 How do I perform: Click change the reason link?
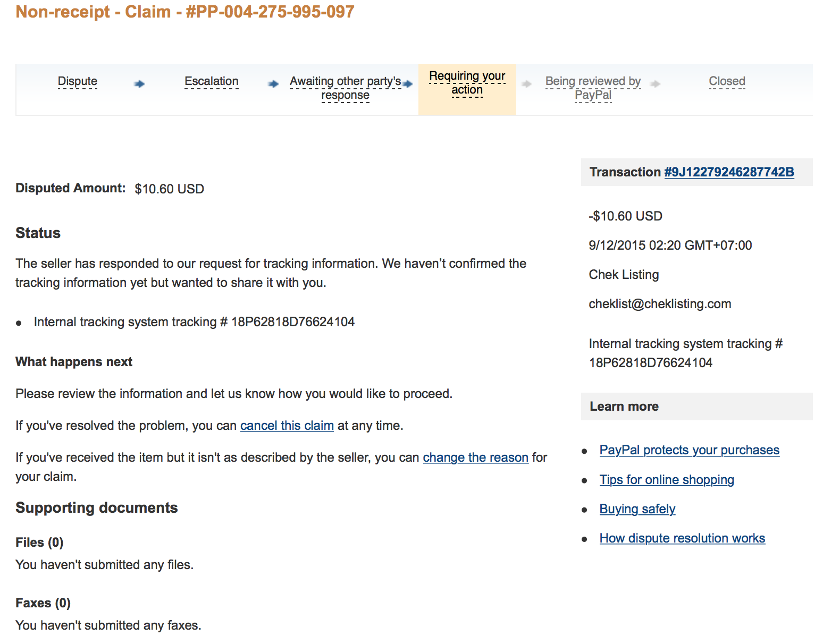coord(475,457)
